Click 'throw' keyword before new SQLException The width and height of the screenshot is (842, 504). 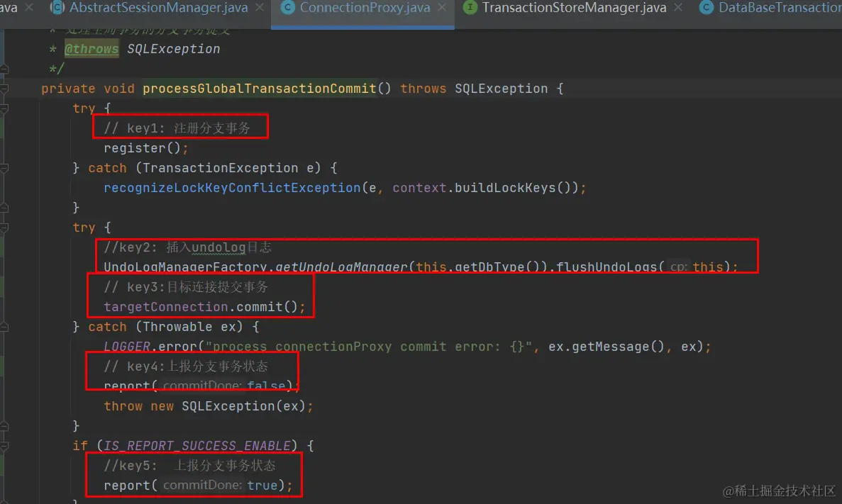pos(123,406)
